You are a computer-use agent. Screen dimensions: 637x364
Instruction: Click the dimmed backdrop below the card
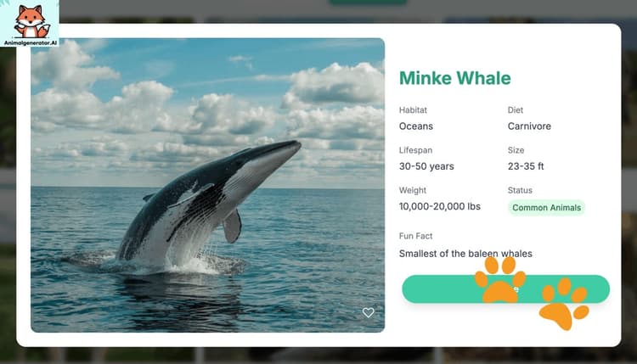(x=318, y=356)
